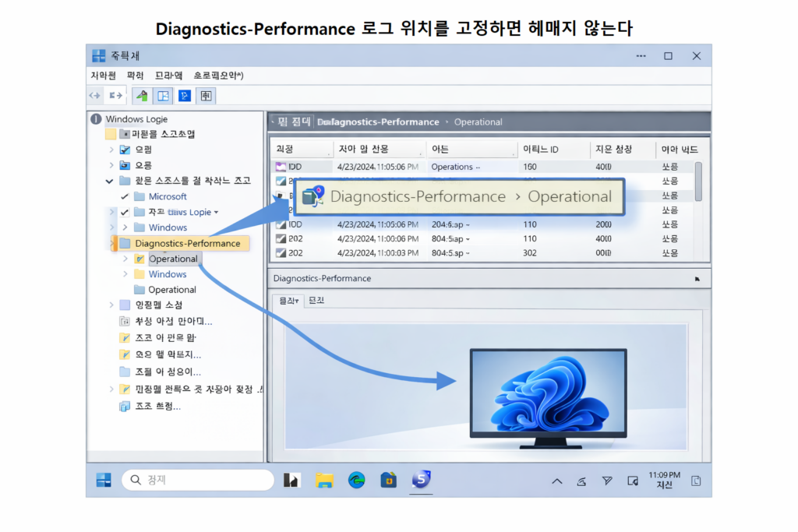Click the purple square icon in tree
This screenshot has width=798, height=532.
pos(125,305)
